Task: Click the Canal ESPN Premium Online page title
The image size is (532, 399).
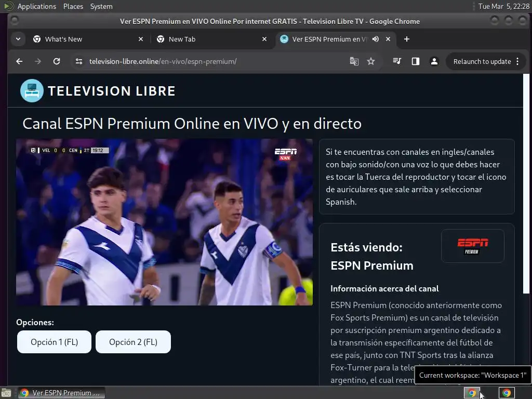Action: [x=192, y=124]
